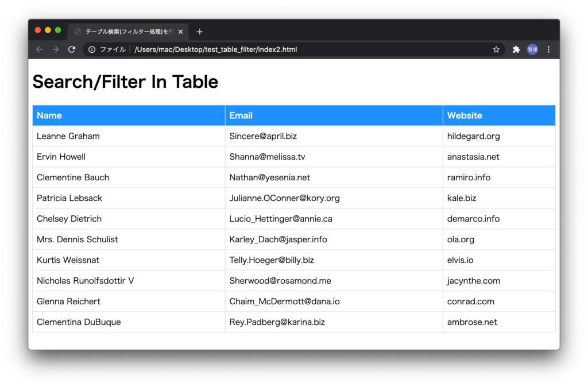The width and height of the screenshot is (588, 387).
Task: Open the ファイル site information icon
Action: 92,49
